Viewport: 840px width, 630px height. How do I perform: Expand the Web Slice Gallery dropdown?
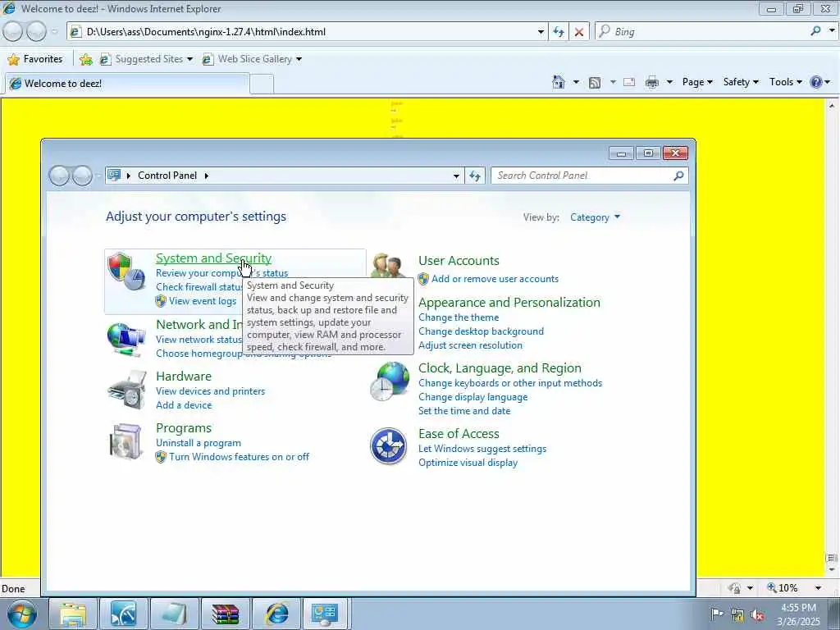click(299, 59)
